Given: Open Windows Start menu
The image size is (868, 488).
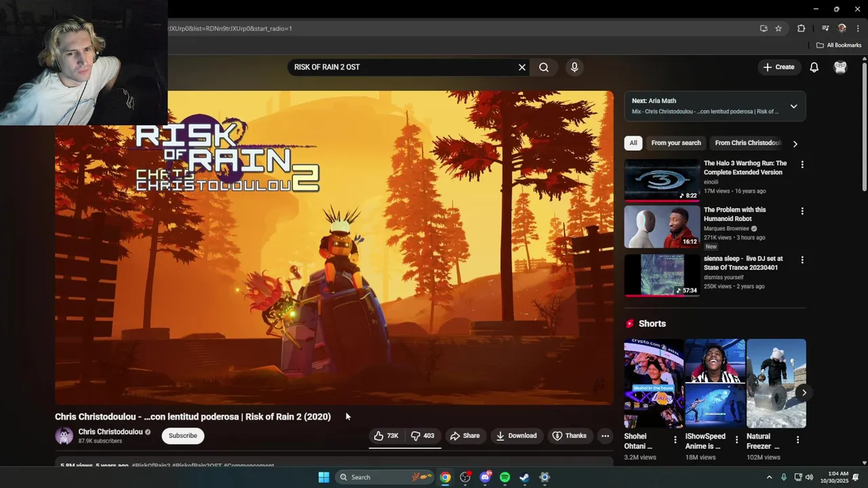Looking at the screenshot, I should tap(324, 477).
